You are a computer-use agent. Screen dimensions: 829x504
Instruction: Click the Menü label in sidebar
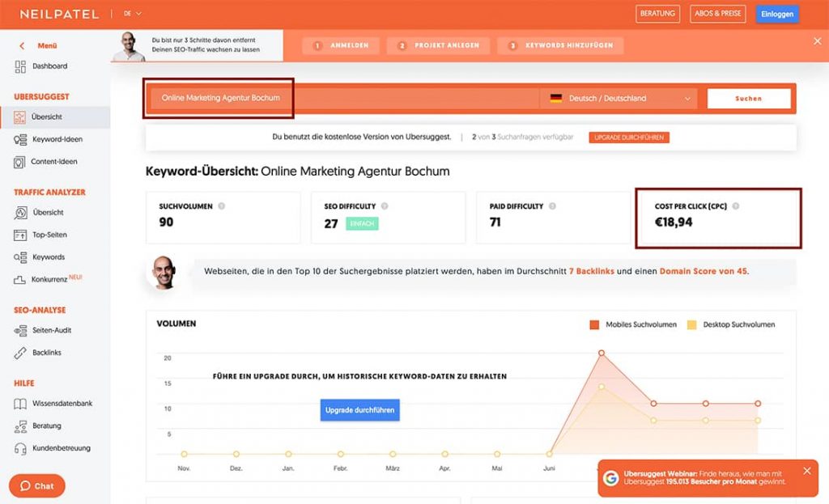[47, 46]
